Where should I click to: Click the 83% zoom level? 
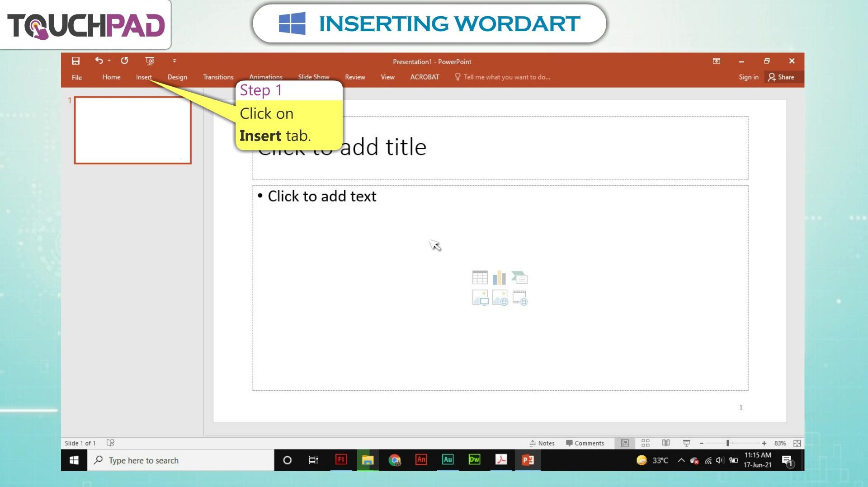coord(780,443)
